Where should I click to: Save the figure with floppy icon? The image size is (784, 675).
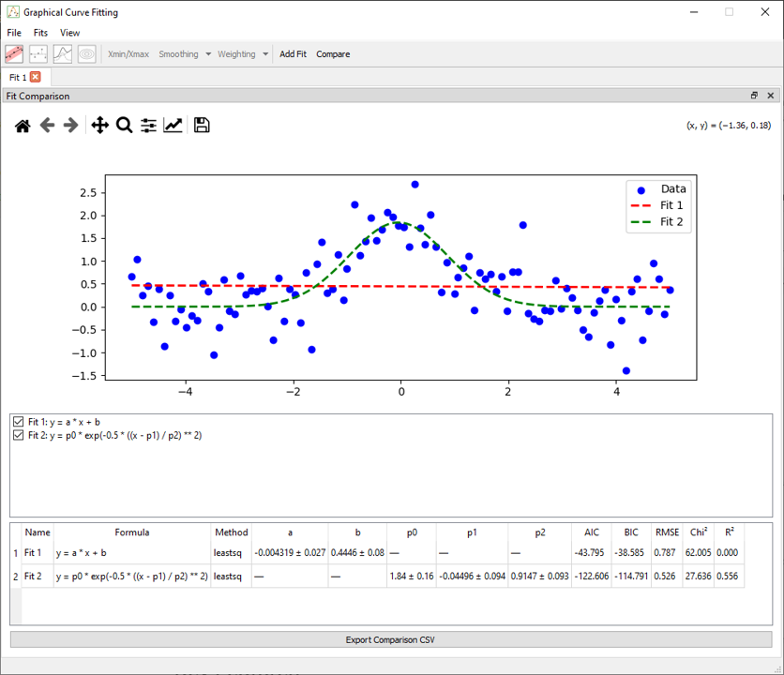[x=202, y=125]
